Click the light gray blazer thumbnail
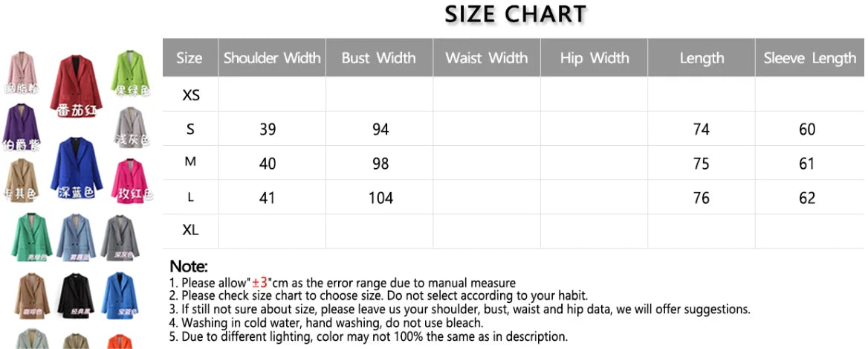868x349 pixels. (x=132, y=125)
